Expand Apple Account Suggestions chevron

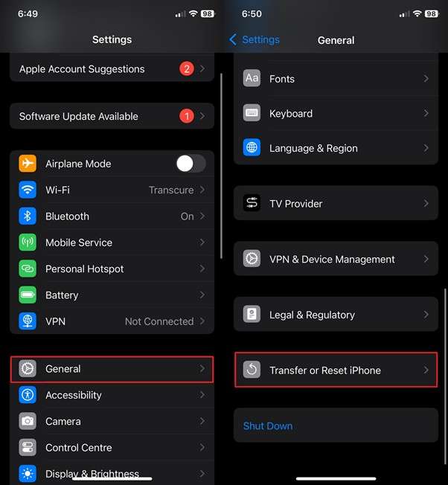[202, 68]
